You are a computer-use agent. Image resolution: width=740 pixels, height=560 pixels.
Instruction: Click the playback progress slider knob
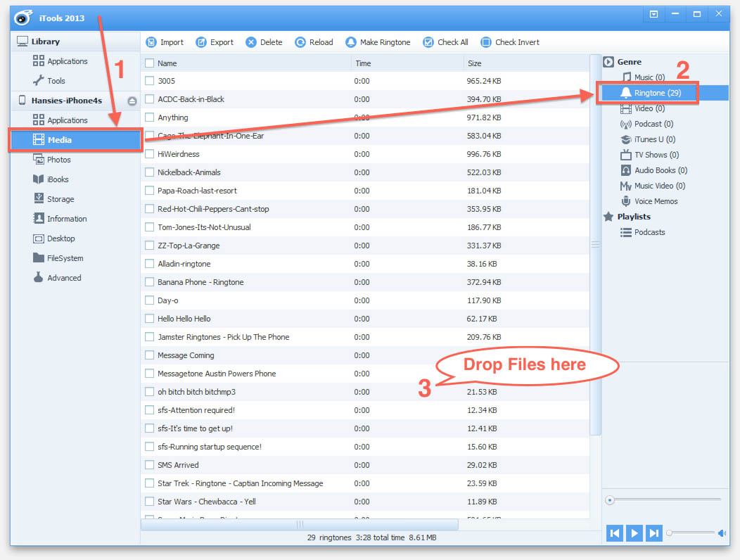click(x=610, y=500)
